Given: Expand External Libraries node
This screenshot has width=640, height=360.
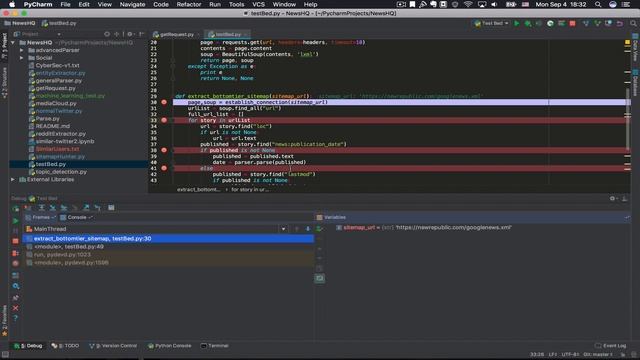Looking at the screenshot, I should 13,180.
